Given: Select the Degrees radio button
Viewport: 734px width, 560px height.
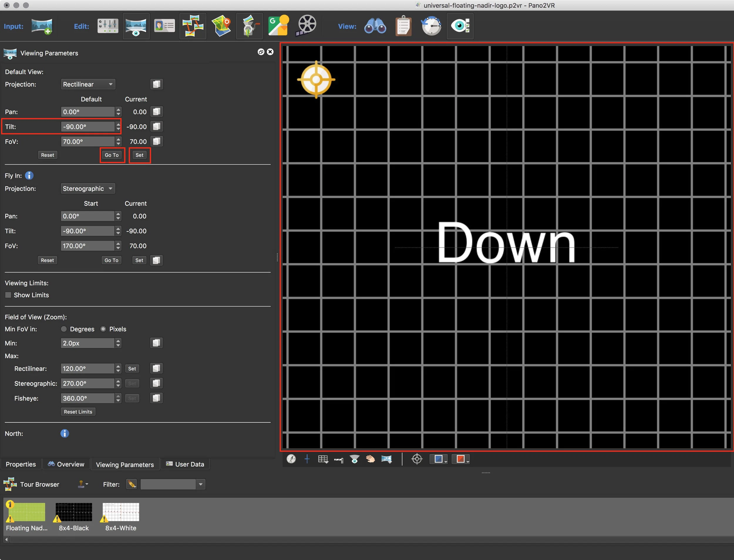Looking at the screenshot, I should (64, 329).
